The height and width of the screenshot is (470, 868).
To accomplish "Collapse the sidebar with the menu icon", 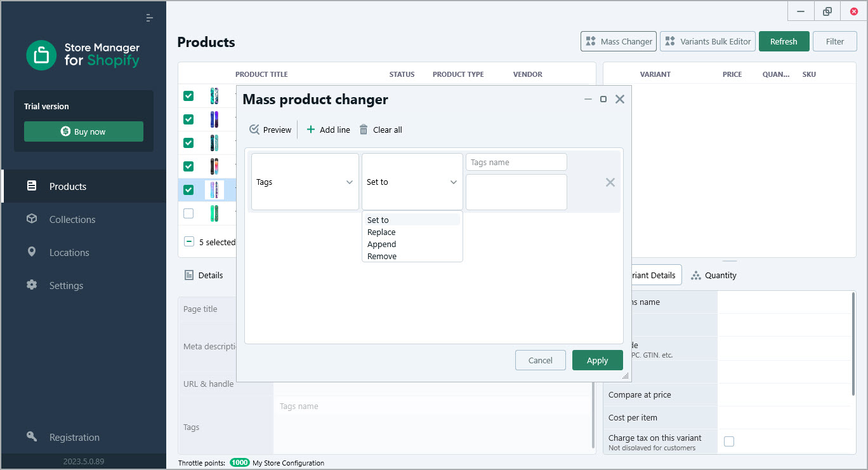I will tap(150, 18).
